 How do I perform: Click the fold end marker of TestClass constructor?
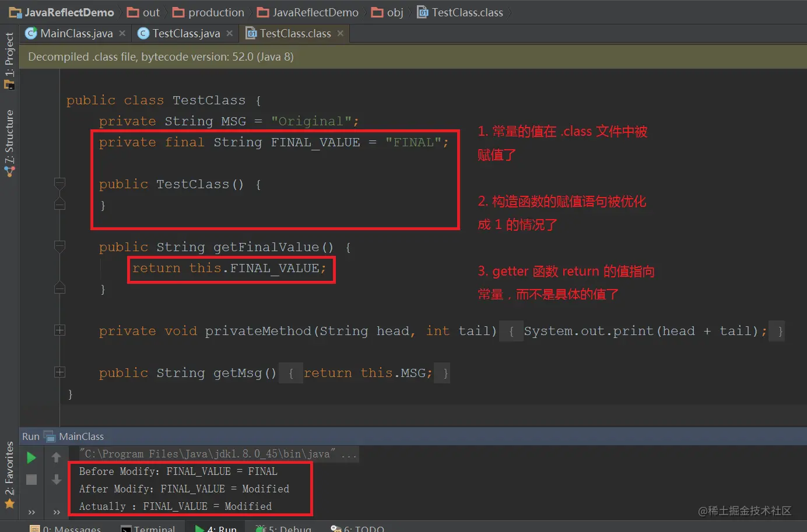tap(59, 205)
